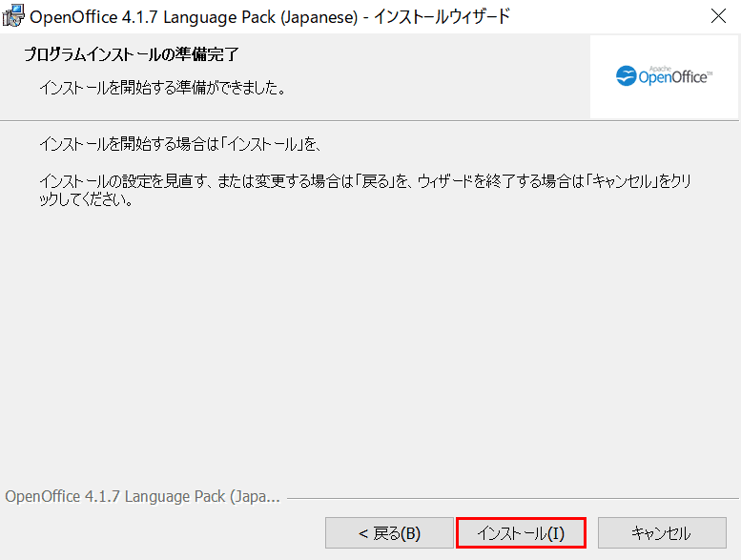Click the footer label OpenOffice 4.1.7 Language Pack

[142, 497]
